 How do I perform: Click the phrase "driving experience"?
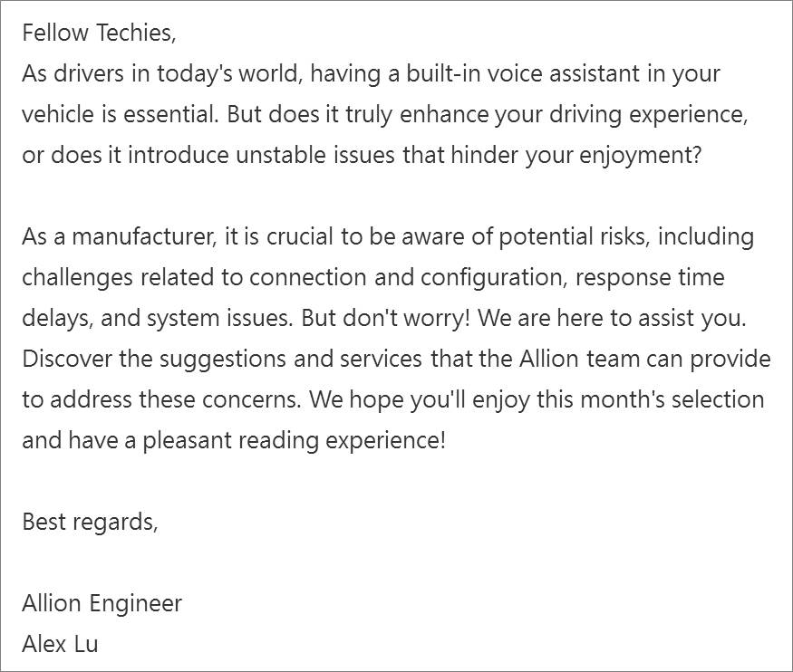pyautogui.click(x=648, y=115)
